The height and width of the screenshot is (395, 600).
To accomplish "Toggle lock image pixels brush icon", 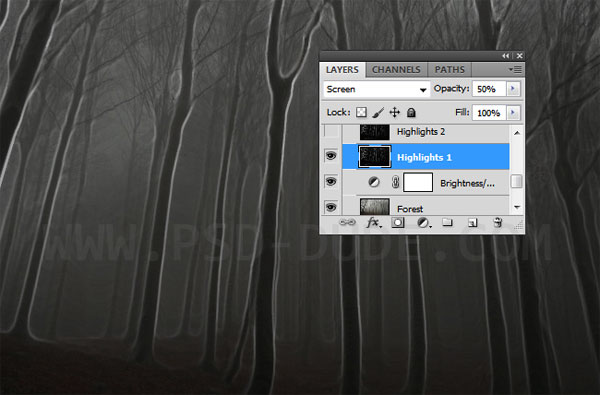I will pos(378,113).
